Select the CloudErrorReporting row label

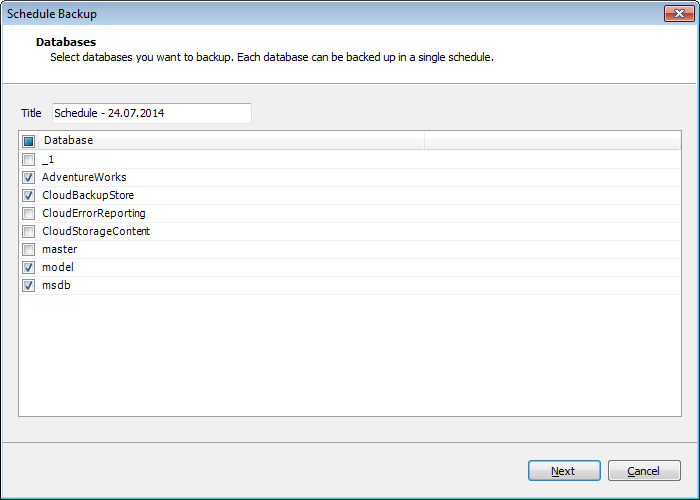94,213
